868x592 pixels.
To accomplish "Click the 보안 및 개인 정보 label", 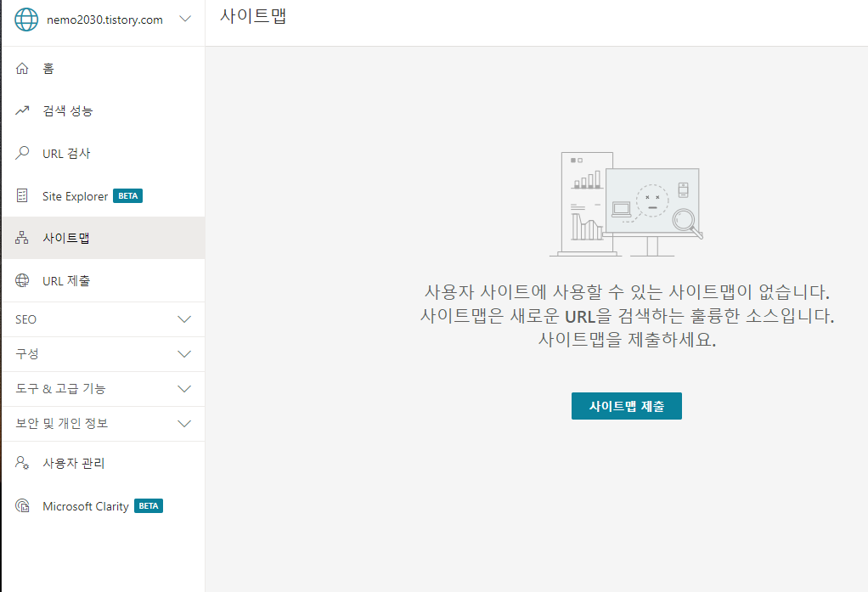I will (61, 424).
